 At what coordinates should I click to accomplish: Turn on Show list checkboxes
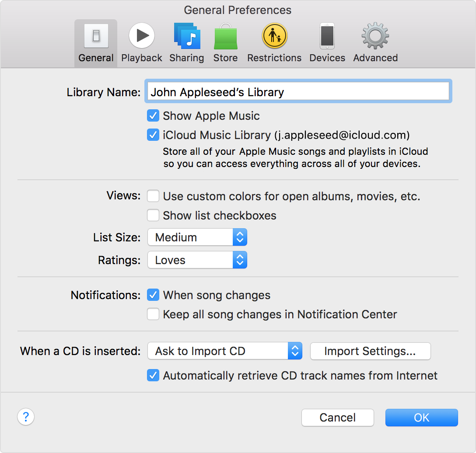point(153,215)
